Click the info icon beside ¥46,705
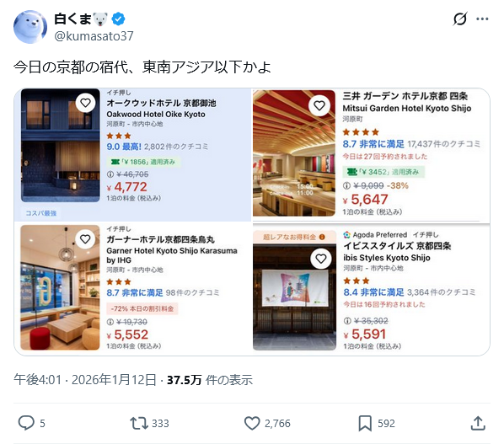Image resolution: width=504 pixels, height=444 pixels. pyautogui.click(x=110, y=174)
